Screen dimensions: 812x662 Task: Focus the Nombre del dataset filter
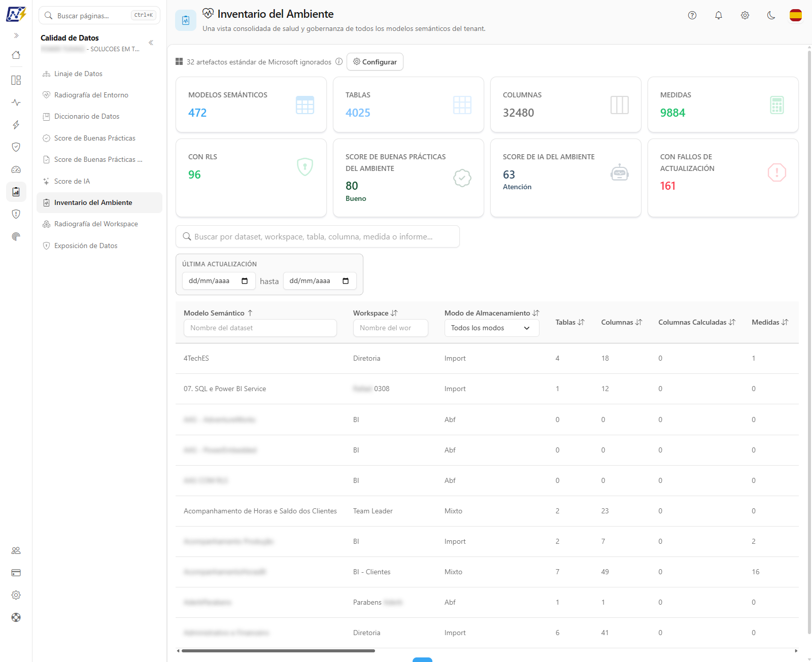[260, 328]
